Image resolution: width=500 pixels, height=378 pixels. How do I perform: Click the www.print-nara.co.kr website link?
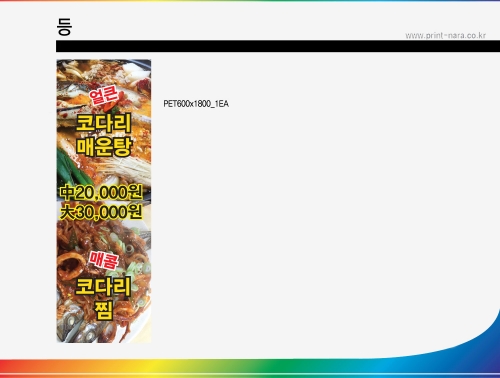445,35
